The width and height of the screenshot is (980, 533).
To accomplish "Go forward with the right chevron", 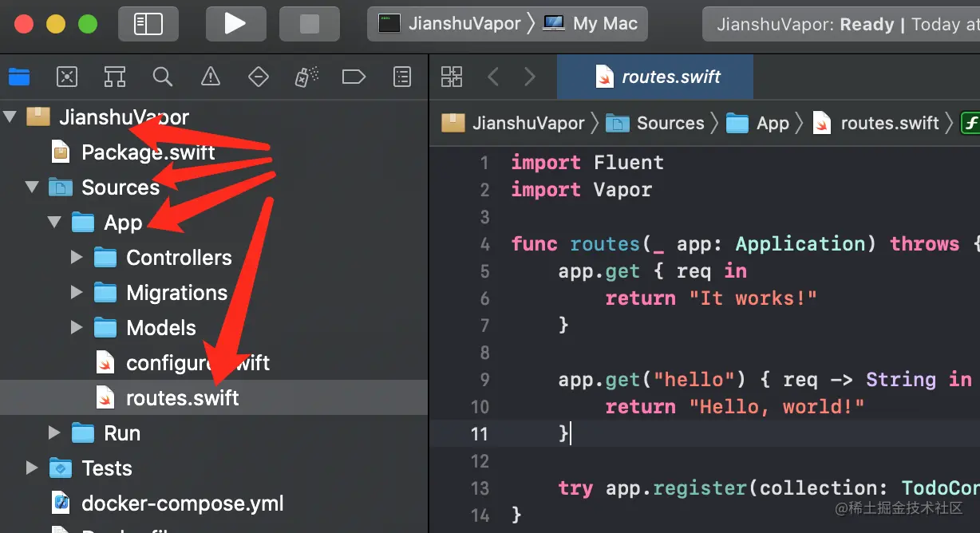I will [x=530, y=77].
